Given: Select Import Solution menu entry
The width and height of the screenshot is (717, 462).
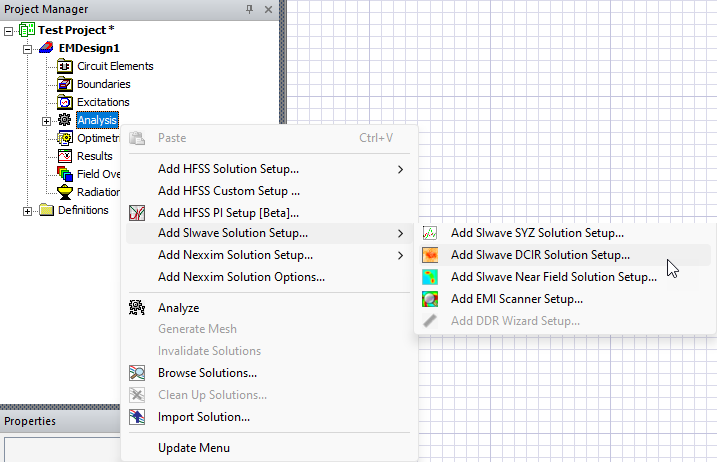Looking at the screenshot, I should (269, 417).
